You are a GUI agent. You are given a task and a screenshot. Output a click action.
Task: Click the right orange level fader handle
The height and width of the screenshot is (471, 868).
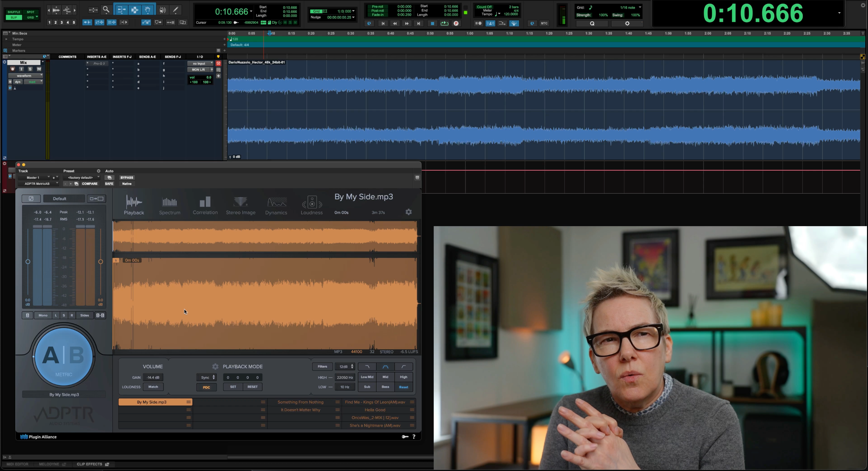coord(100,262)
